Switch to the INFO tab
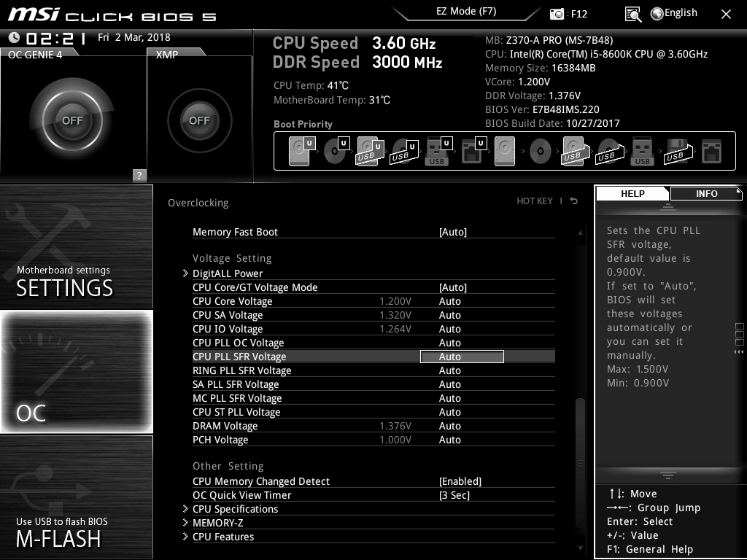This screenshot has height=560, width=747. [x=706, y=194]
